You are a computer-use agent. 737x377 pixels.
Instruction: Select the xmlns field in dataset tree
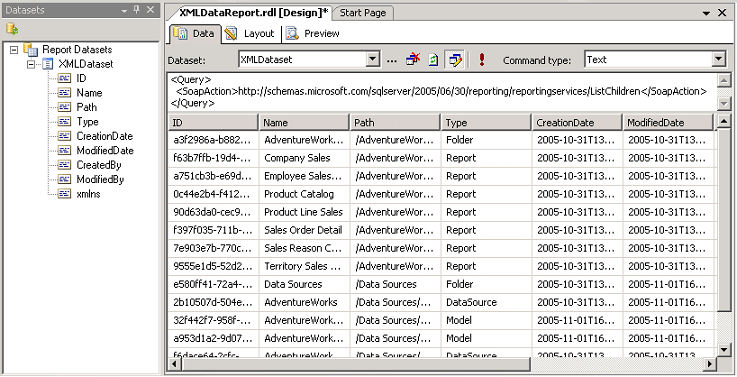pos(88,194)
